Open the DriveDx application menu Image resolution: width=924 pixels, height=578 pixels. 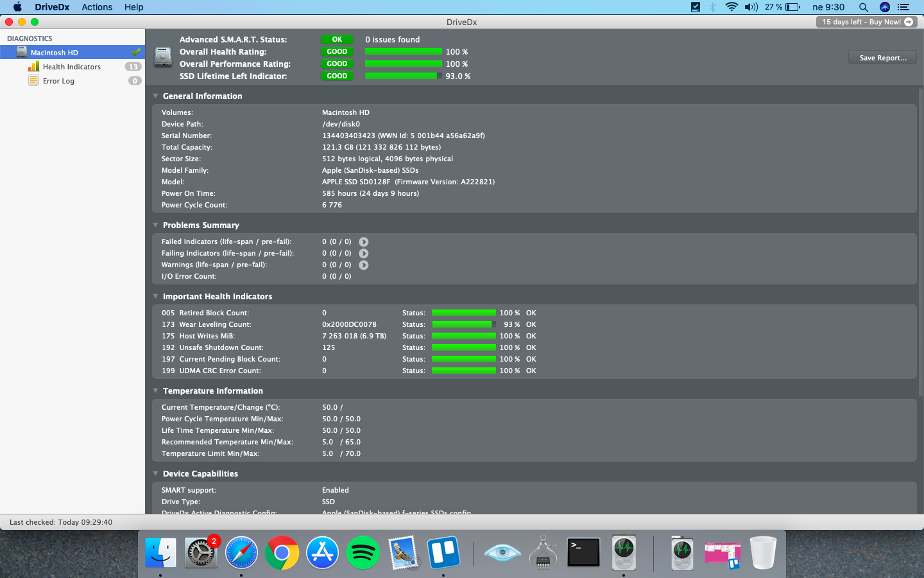pyautogui.click(x=52, y=7)
